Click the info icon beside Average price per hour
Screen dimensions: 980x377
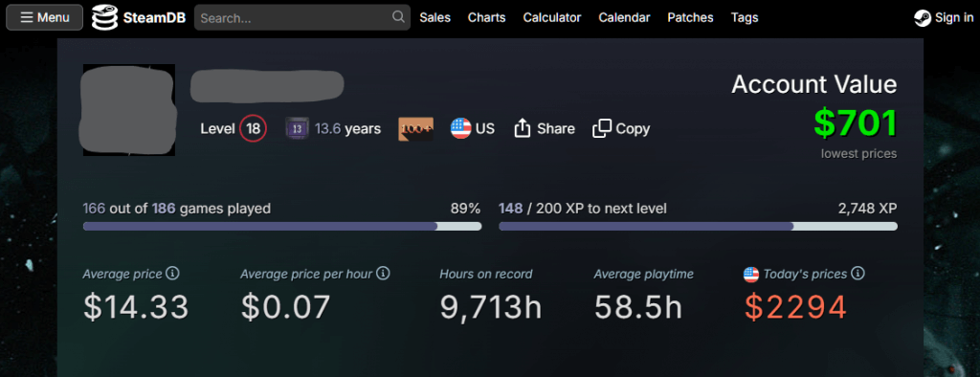(383, 274)
